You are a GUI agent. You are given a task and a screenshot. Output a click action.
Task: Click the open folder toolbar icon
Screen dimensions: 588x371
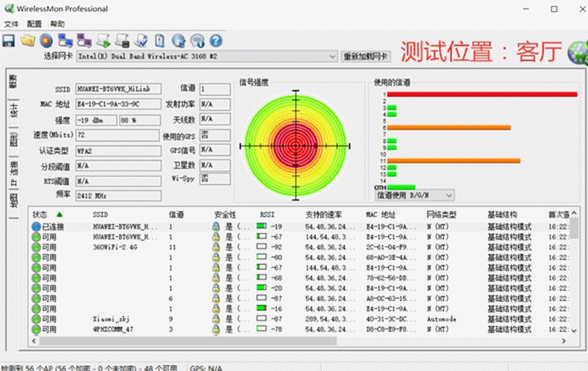pyautogui.click(x=28, y=40)
